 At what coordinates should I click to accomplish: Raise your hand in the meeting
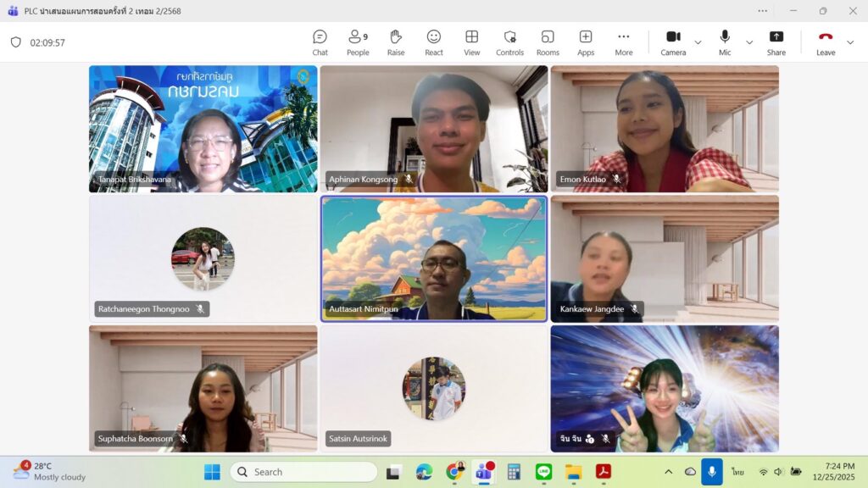pos(396,42)
